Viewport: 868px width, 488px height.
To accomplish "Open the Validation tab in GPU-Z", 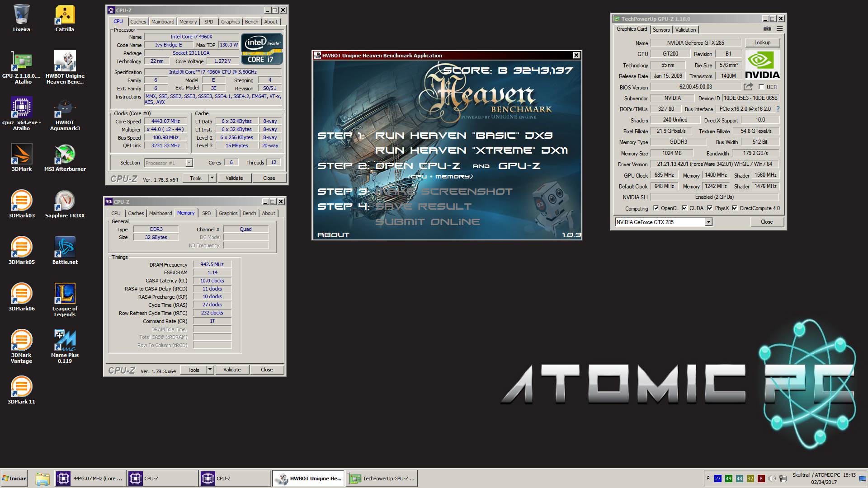I will click(685, 30).
